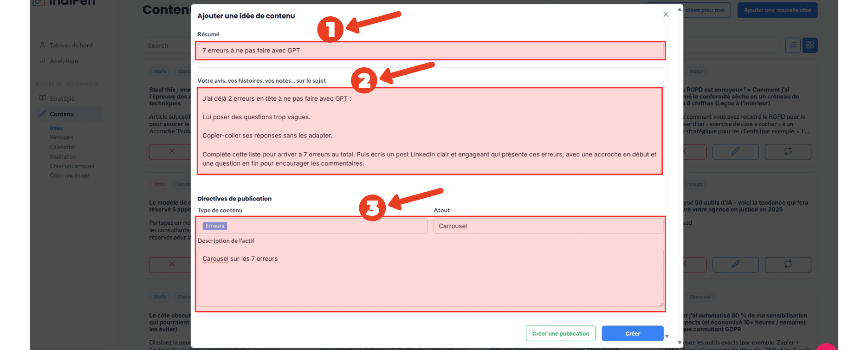Open Stratégie in the sidebar

click(62, 98)
